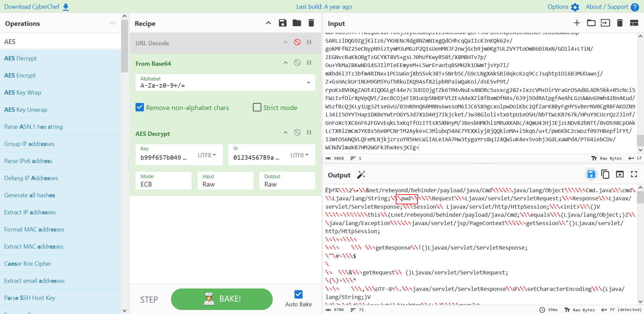Collapse the From Base64 operation
This screenshot has height=314, width=644.
pos(286,63)
